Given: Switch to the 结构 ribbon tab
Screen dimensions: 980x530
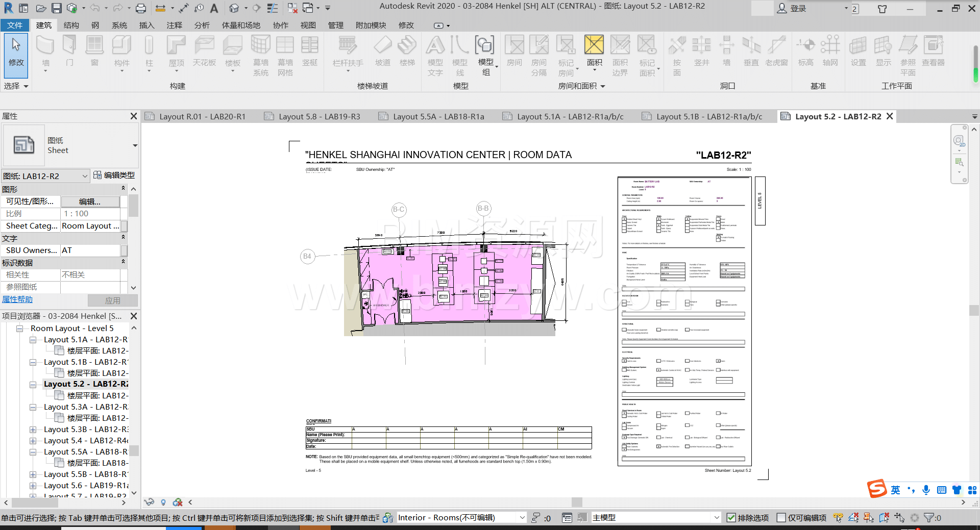Looking at the screenshot, I should pos(71,25).
